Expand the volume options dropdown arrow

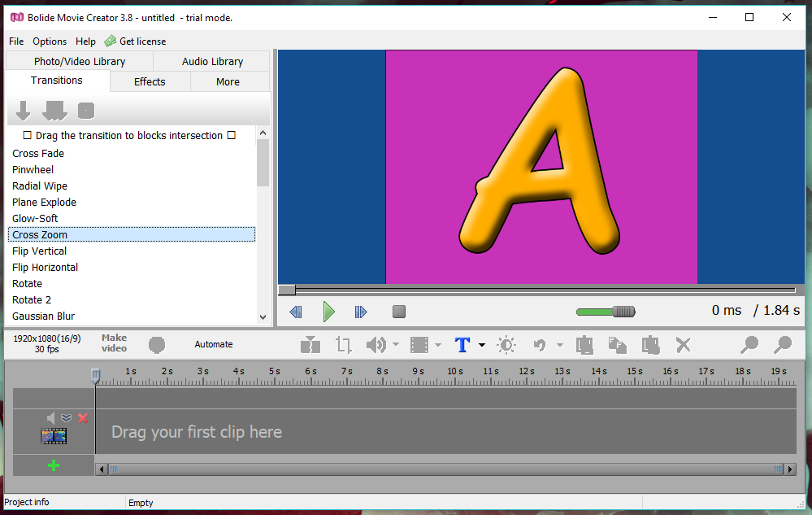(x=396, y=344)
